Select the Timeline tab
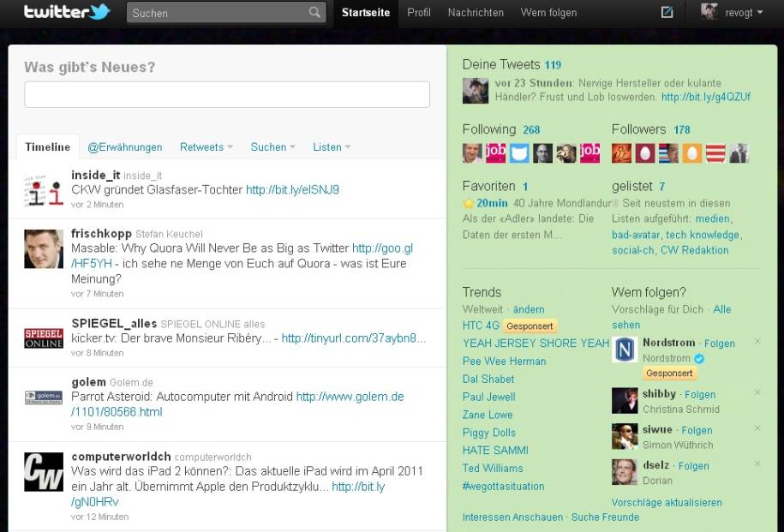Viewport: 784px width, 532px height. 47,147
